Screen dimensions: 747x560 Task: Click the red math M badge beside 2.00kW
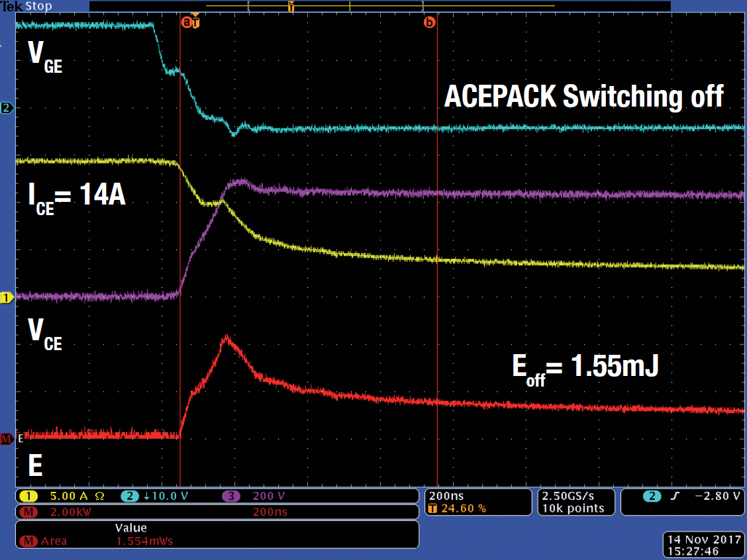(x=28, y=512)
